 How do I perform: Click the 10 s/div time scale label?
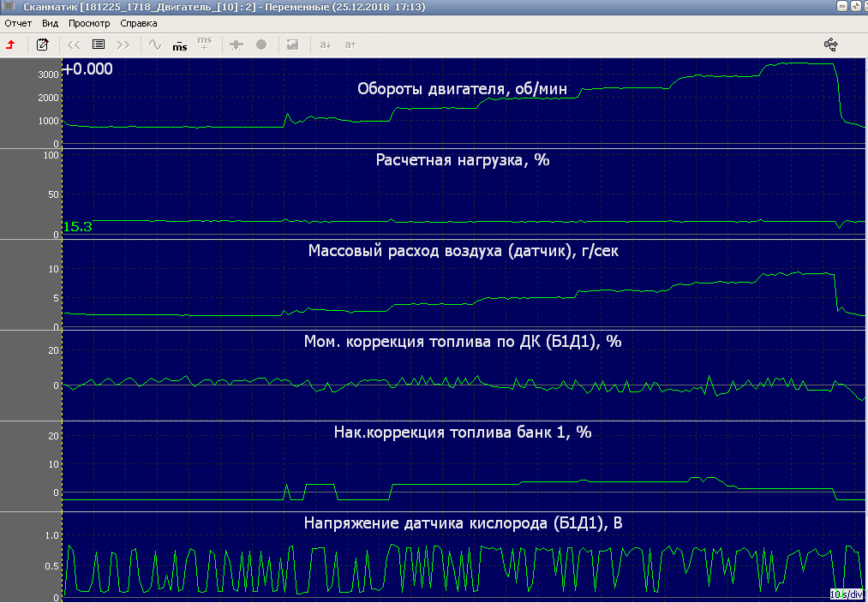(847, 594)
